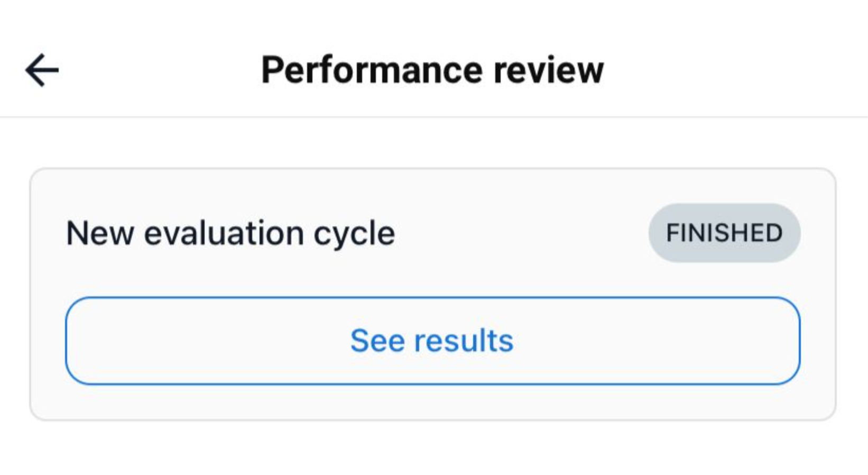Show results via the See results link

tap(432, 341)
